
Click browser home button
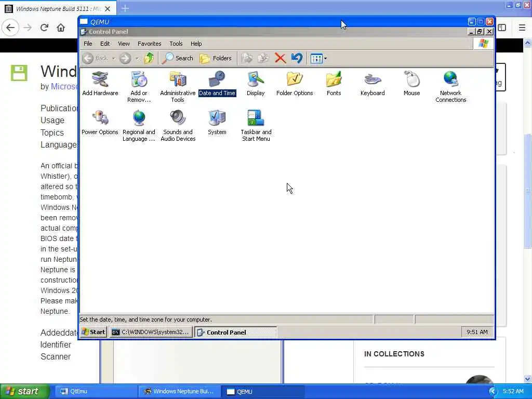[x=61, y=28]
